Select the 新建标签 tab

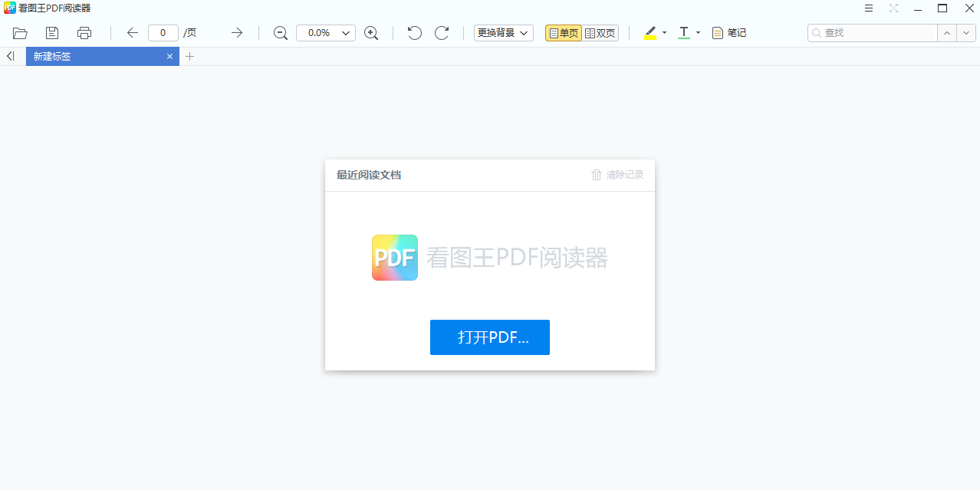coord(103,57)
